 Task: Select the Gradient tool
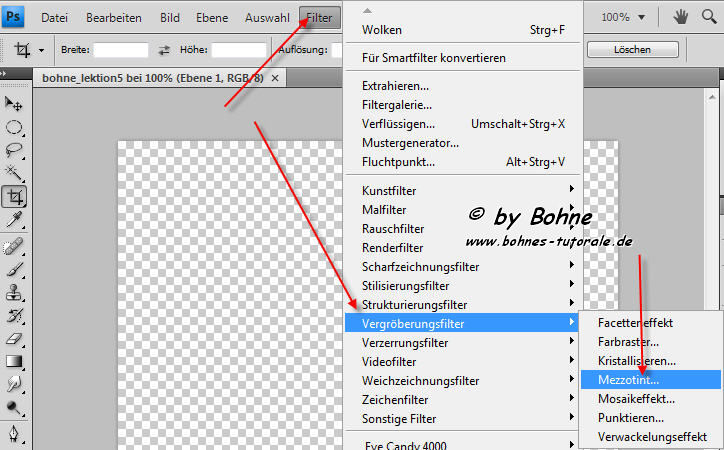15,361
